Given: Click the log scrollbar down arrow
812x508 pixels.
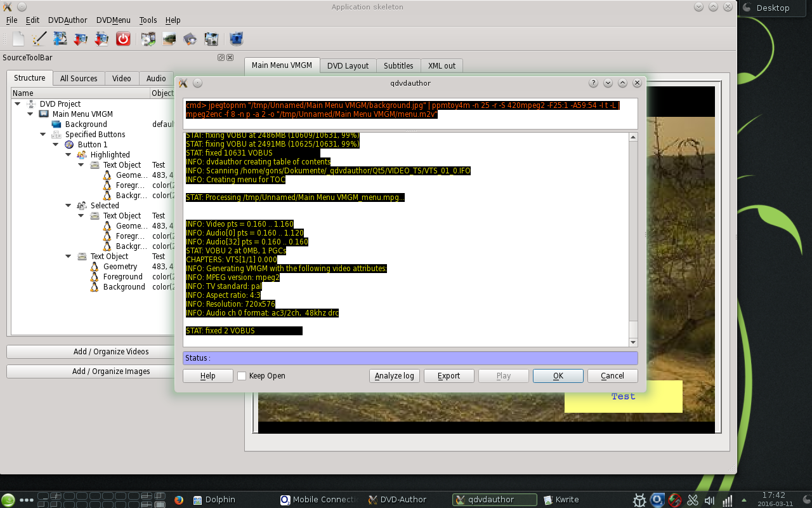Looking at the screenshot, I should [x=632, y=342].
